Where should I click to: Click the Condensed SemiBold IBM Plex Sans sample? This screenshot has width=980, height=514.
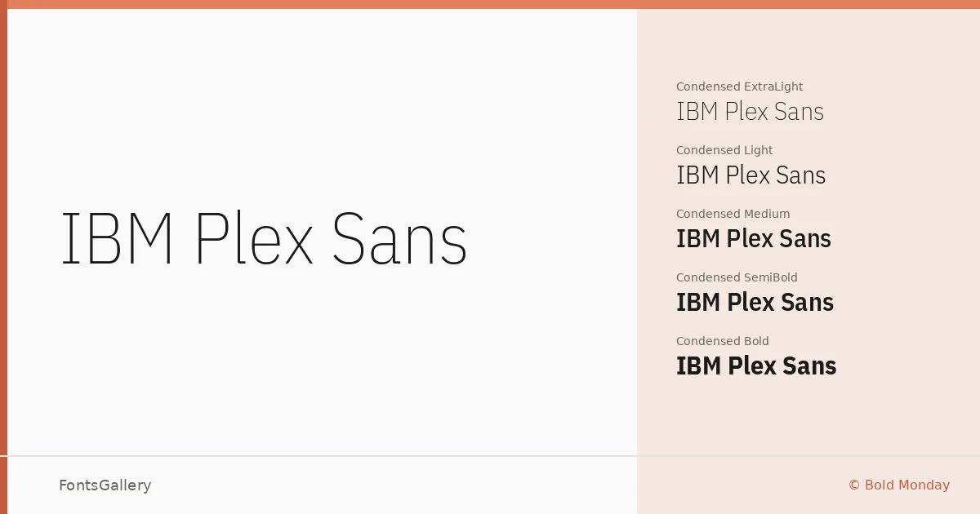click(755, 302)
